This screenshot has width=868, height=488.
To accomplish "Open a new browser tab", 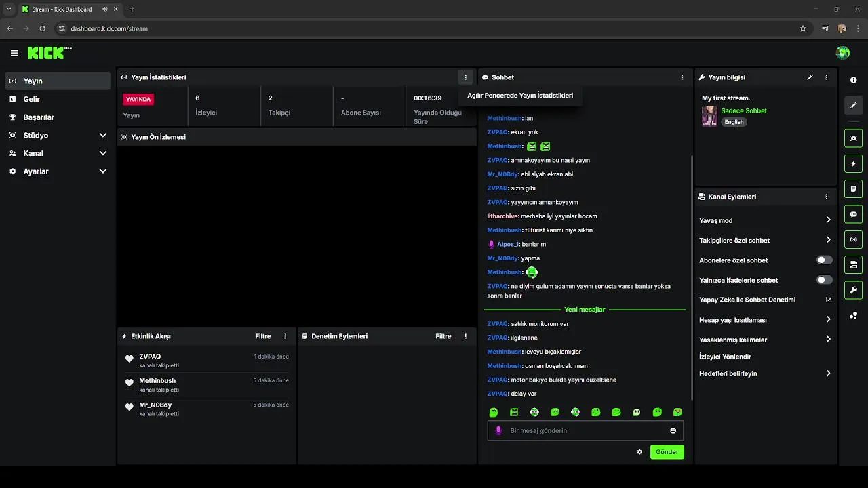I will (132, 9).
